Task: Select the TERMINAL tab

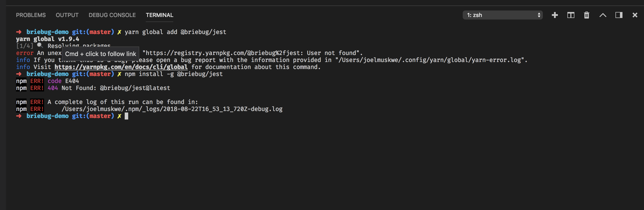Action: 159,15
